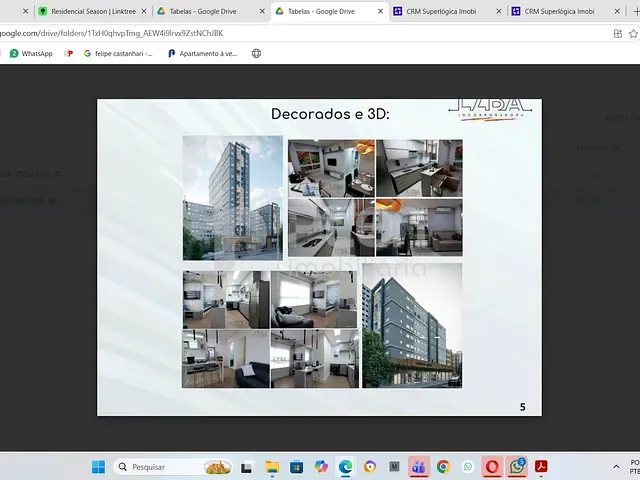Click the Decorados e 3D slide title
The width and height of the screenshot is (640, 480).
330,114
